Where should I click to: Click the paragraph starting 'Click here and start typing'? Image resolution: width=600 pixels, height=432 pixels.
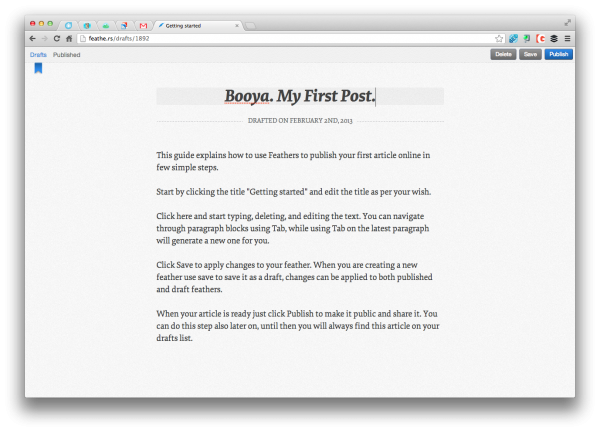coord(293,228)
